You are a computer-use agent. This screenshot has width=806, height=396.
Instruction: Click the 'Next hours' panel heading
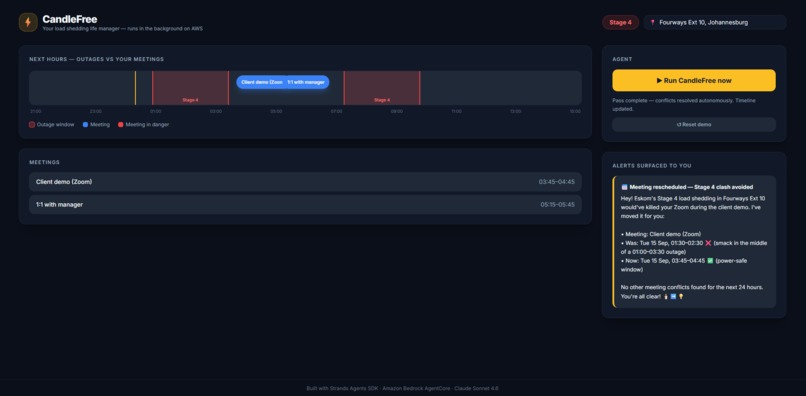tap(97, 59)
